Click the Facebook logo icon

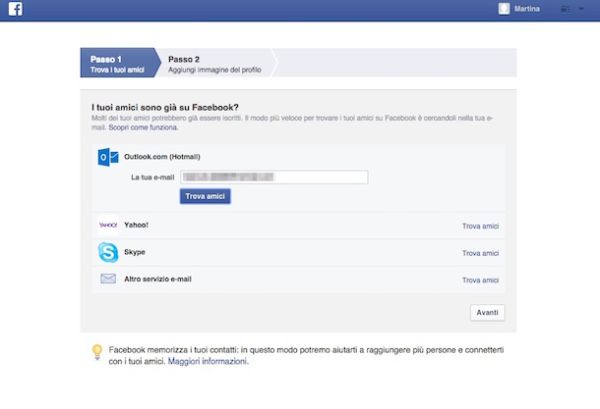15,9
